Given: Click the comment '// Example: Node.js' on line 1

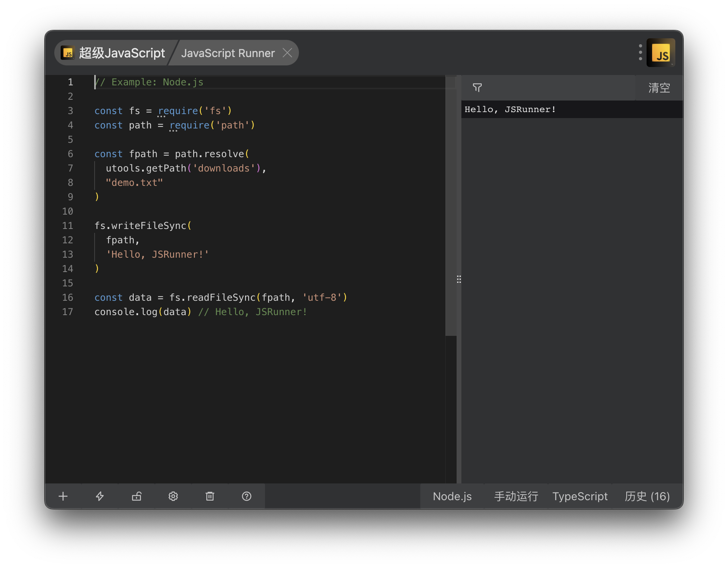Looking at the screenshot, I should (149, 82).
